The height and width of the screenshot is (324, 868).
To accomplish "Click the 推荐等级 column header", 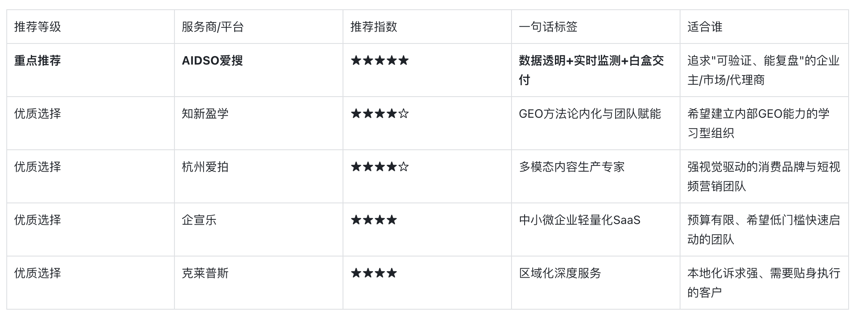I will 38,27.
